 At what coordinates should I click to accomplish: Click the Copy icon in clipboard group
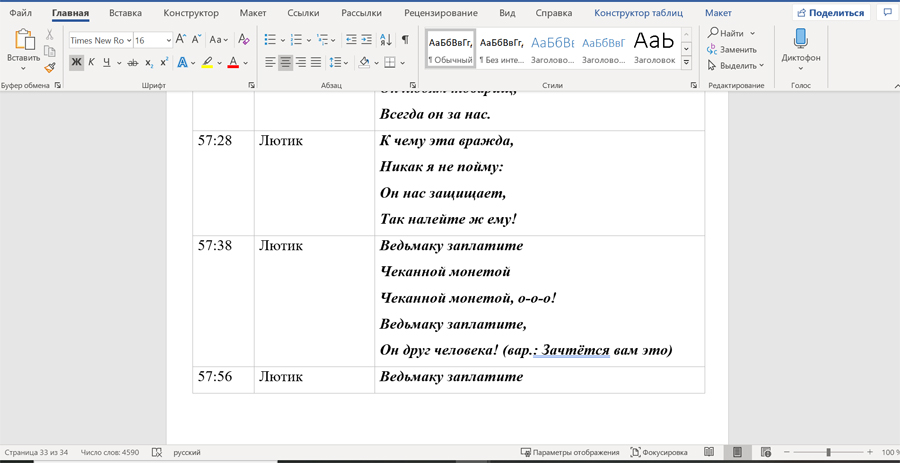pyautogui.click(x=50, y=51)
